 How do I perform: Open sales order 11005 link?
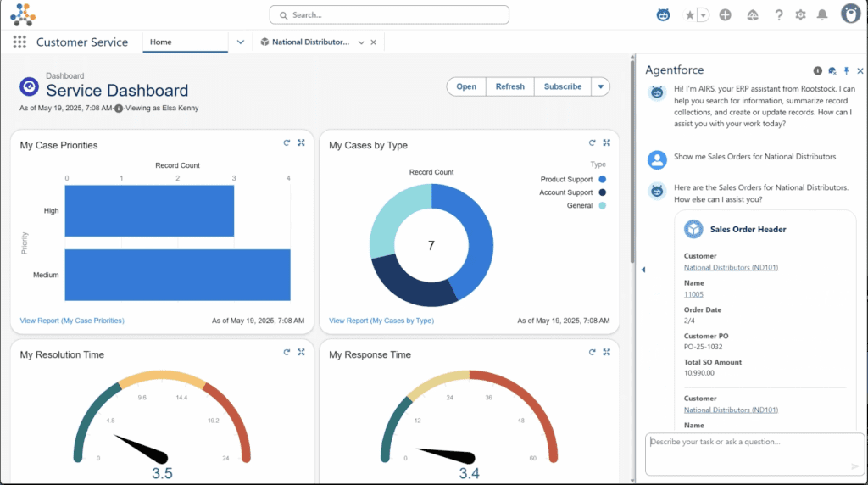693,294
